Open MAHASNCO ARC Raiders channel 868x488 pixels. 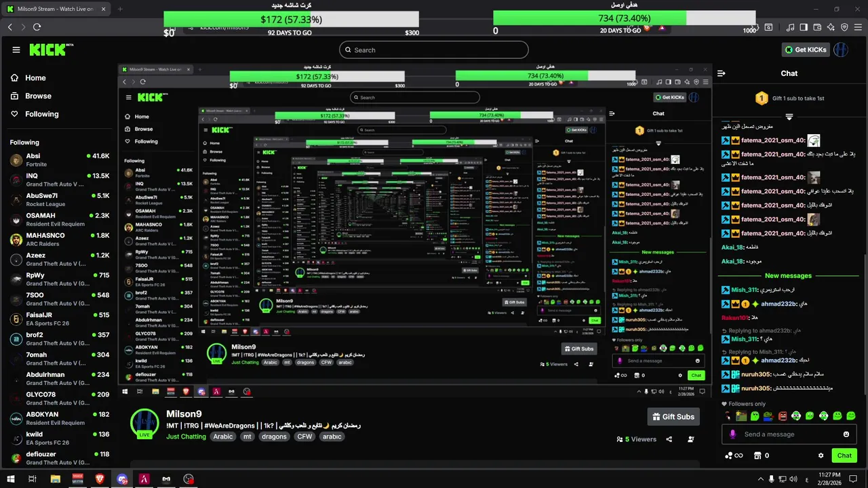(x=59, y=239)
